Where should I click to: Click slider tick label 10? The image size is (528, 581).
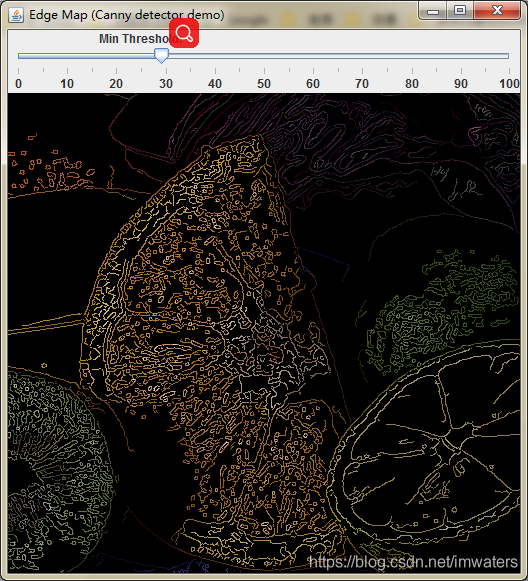(67, 84)
